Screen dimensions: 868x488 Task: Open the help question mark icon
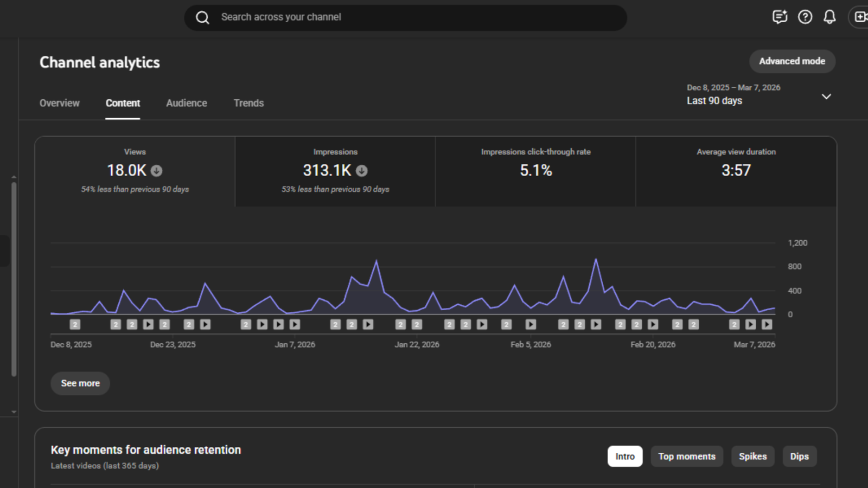[x=805, y=17]
